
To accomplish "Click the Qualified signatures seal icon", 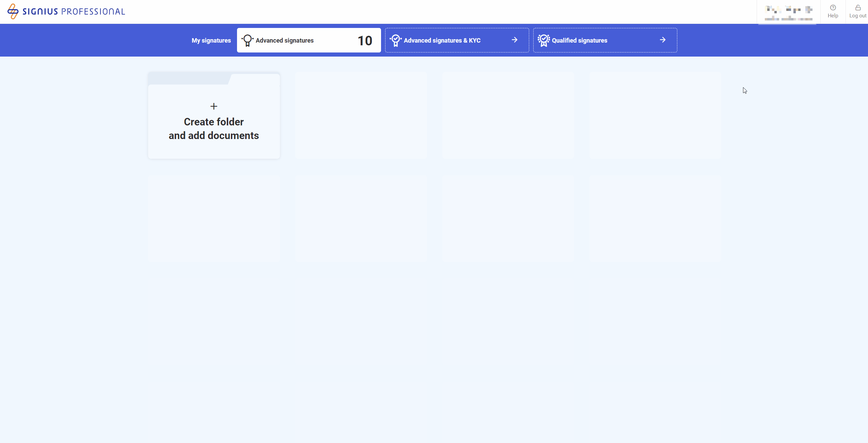I will point(543,41).
